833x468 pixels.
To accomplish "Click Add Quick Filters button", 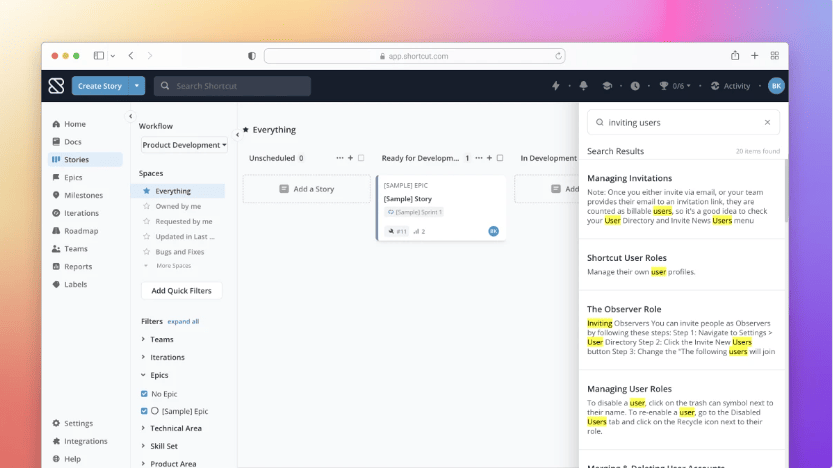I will point(181,291).
